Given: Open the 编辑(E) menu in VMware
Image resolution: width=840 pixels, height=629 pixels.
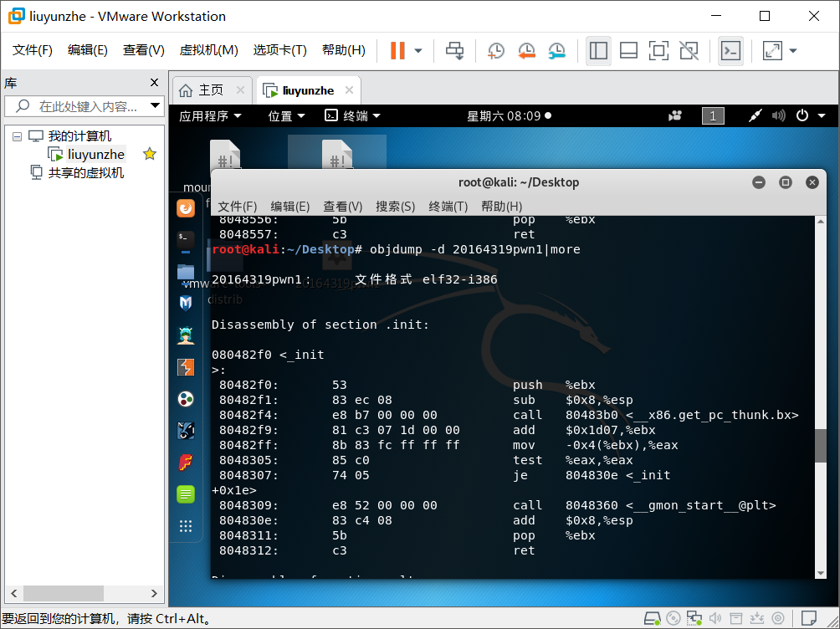Looking at the screenshot, I should pyautogui.click(x=87, y=50).
